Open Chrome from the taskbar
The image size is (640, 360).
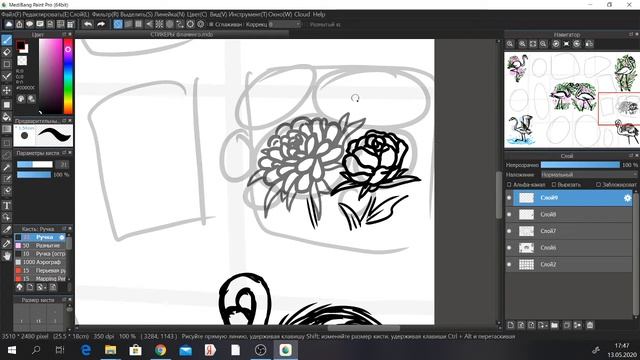pos(160,350)
